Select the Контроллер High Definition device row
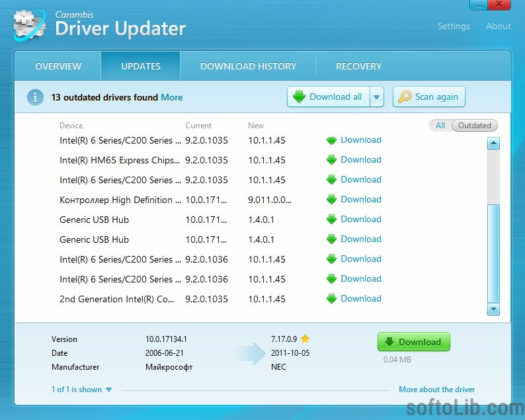The height and width of the screenshot is (420, 525). (221, 200)
